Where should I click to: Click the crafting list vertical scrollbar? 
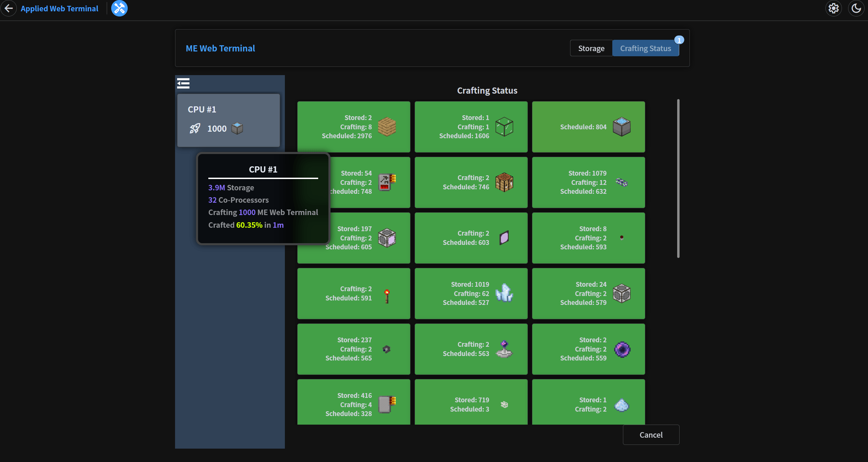tap(678, 178)
